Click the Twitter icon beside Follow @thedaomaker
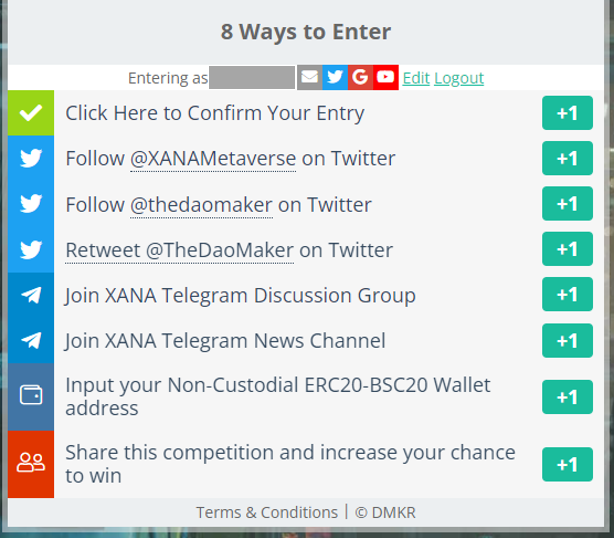The width and height of the screenshot is (616, 538). point(31,204)
